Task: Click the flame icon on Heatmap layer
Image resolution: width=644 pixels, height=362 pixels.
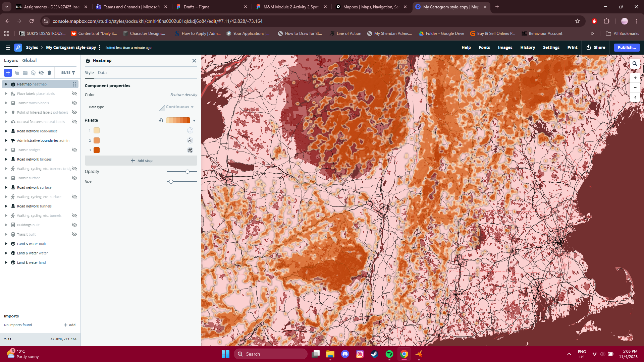Action: (13, 84)
